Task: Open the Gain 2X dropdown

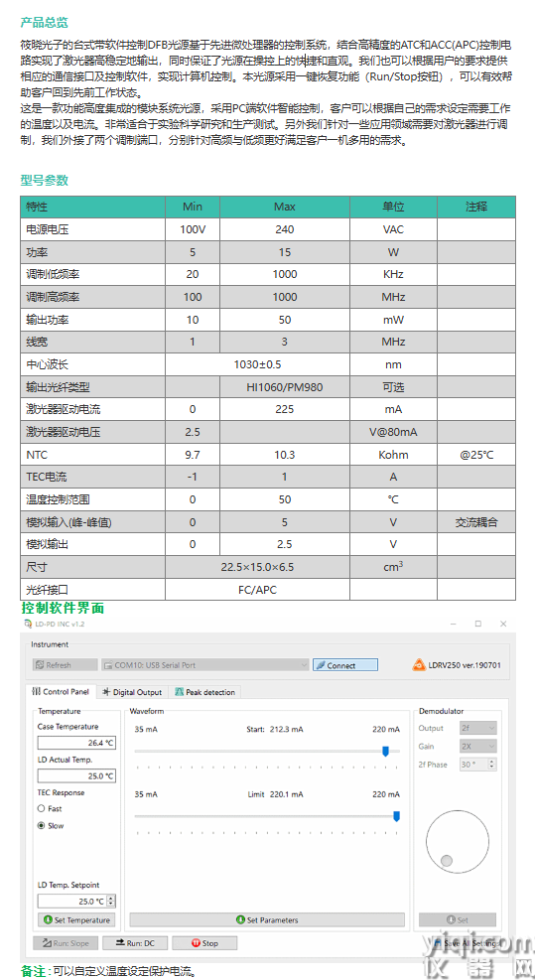Action: [478, 747]
